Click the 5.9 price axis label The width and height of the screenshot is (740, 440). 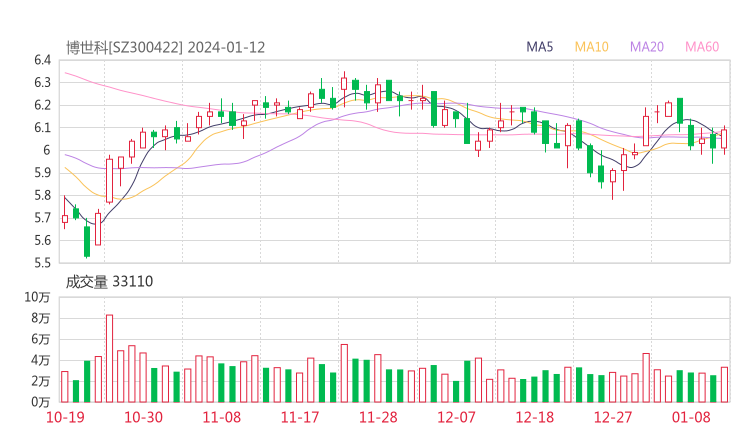[x=42, y=173]
